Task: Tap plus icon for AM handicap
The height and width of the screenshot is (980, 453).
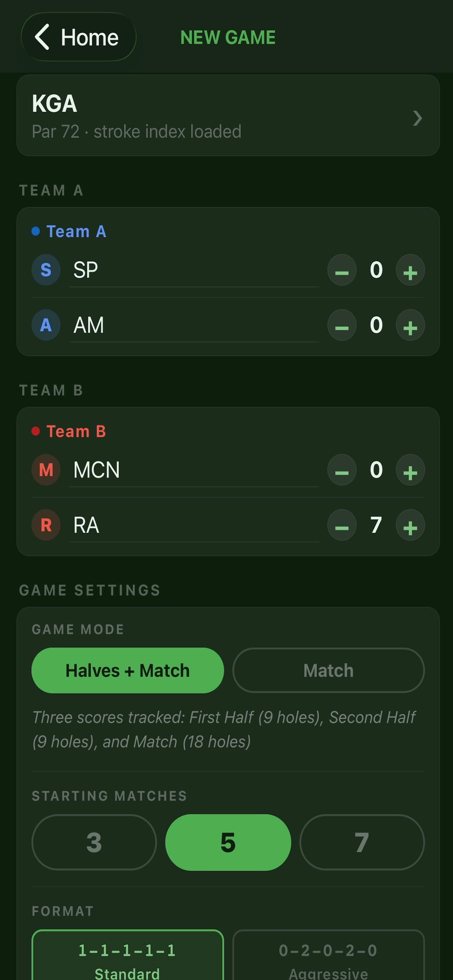Action: click(410, 325)
